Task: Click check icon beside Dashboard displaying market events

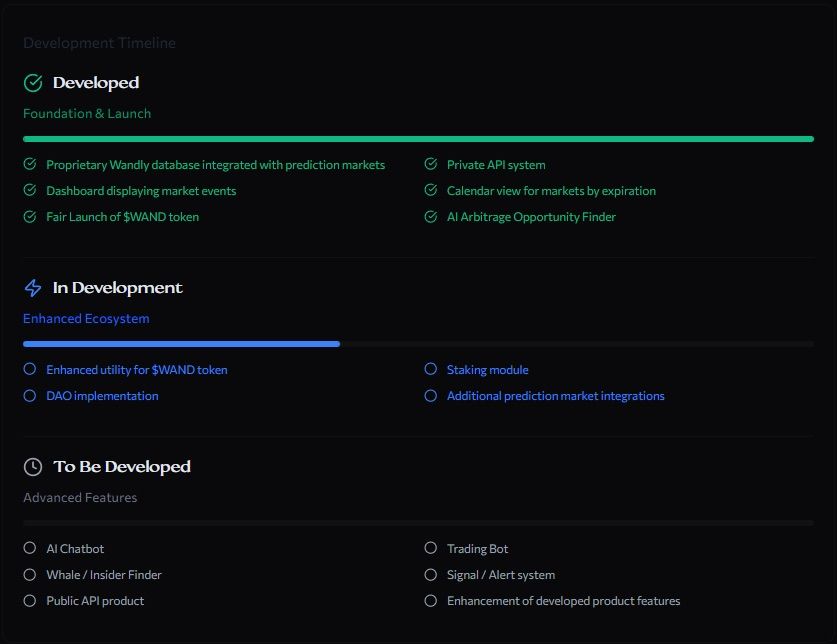Action: click(30, 190)
